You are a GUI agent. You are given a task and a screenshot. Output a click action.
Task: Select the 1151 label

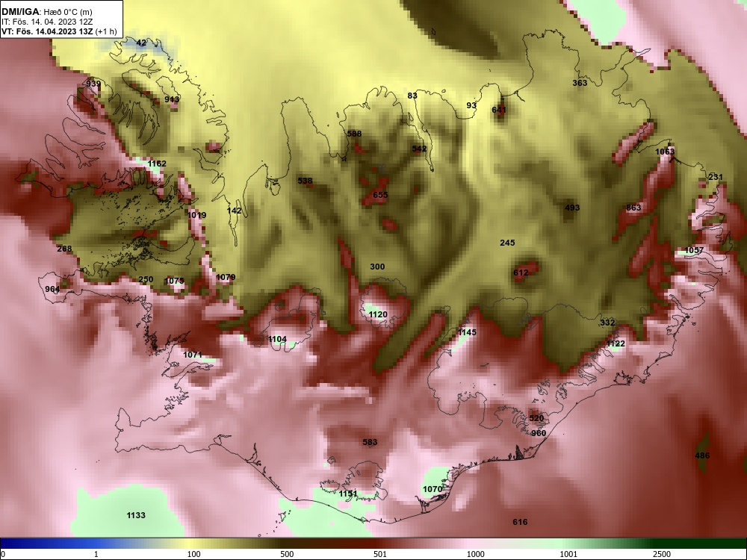(x=348, y=494)
